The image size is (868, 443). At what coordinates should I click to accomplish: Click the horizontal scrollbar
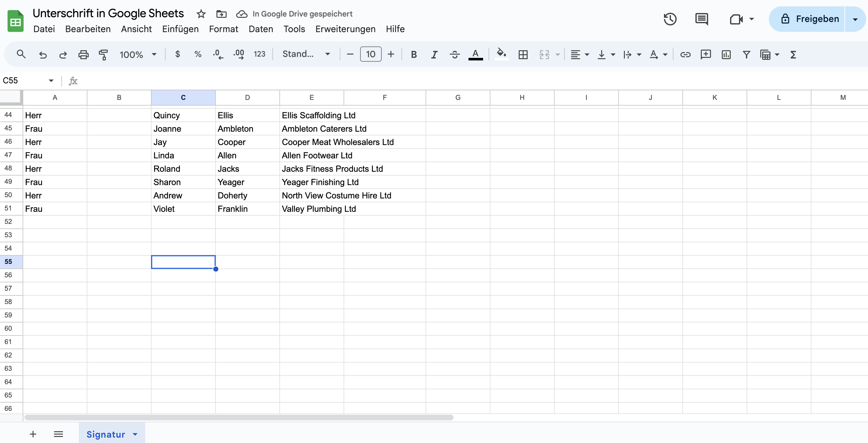pos(239,417)
